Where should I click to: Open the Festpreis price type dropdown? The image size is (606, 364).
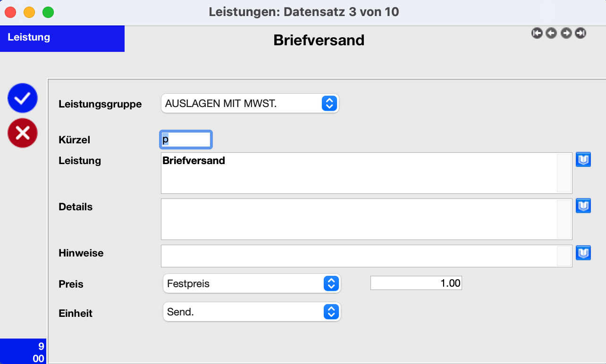[252, 284]
